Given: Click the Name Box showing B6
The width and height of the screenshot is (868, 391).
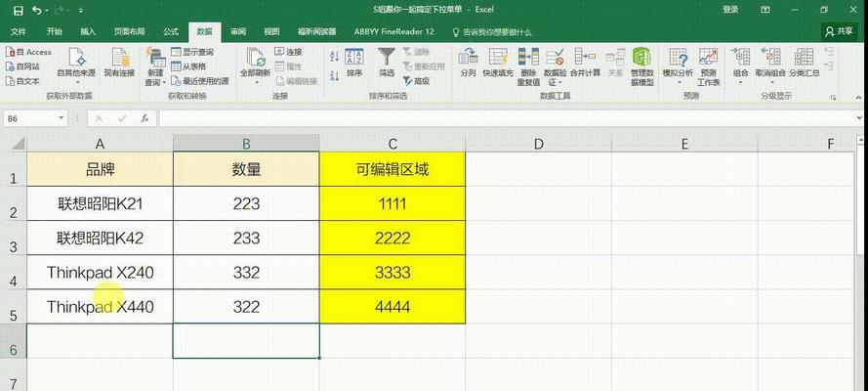Looking at the screenshot, I should (30, 118).
